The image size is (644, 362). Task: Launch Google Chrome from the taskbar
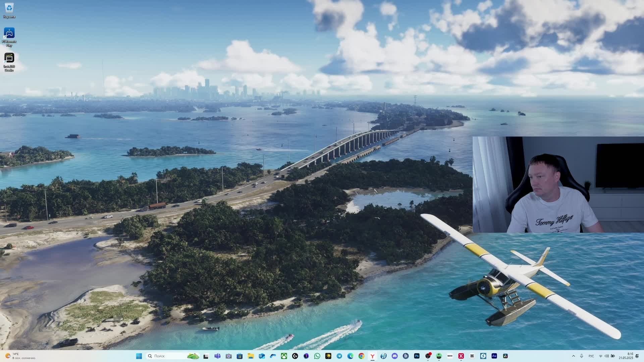click(361, 356)
